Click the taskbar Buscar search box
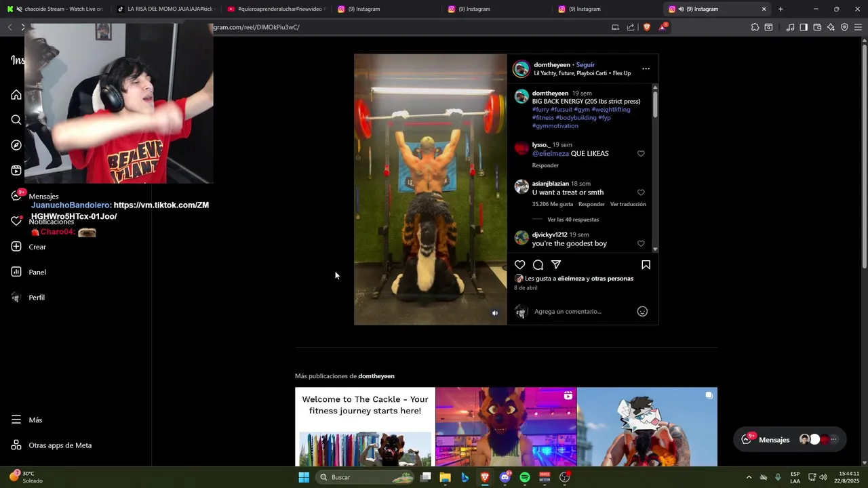The height and width of the screenshot is (488, 868). (x=366, y=477)
